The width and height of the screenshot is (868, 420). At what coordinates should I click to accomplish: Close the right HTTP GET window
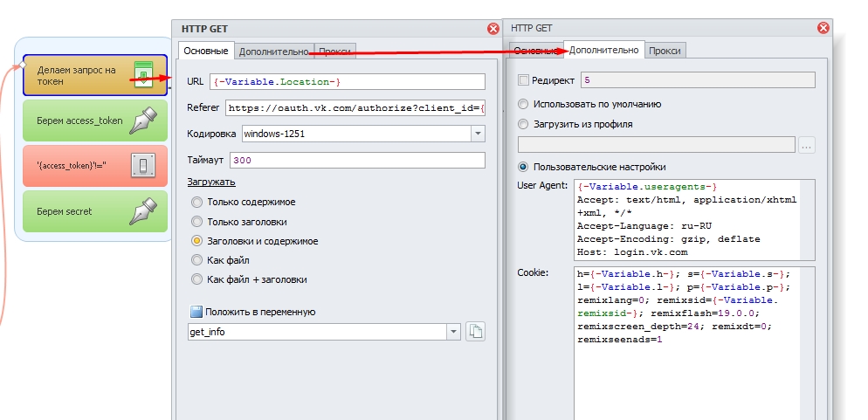click(823, 28)
